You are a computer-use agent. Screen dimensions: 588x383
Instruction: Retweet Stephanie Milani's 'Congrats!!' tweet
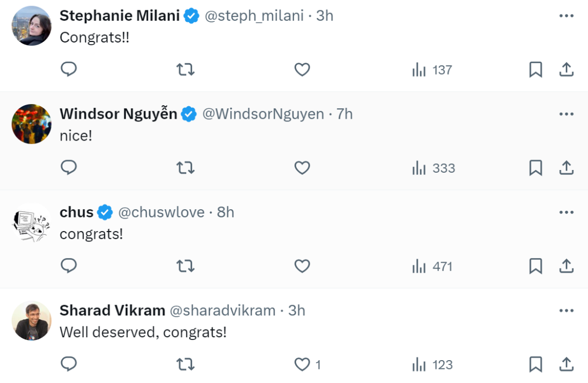pos(186,70)
